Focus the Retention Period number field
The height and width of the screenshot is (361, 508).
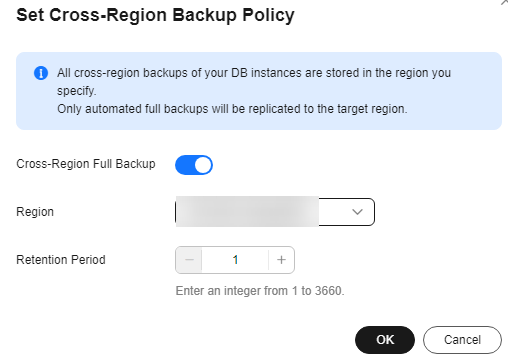tap(235, 260)
